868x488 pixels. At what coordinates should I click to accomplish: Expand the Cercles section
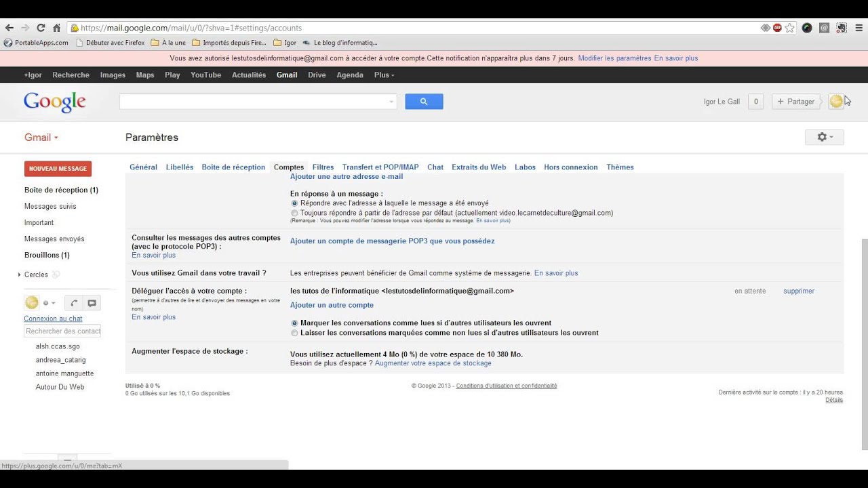pos(19,274)
